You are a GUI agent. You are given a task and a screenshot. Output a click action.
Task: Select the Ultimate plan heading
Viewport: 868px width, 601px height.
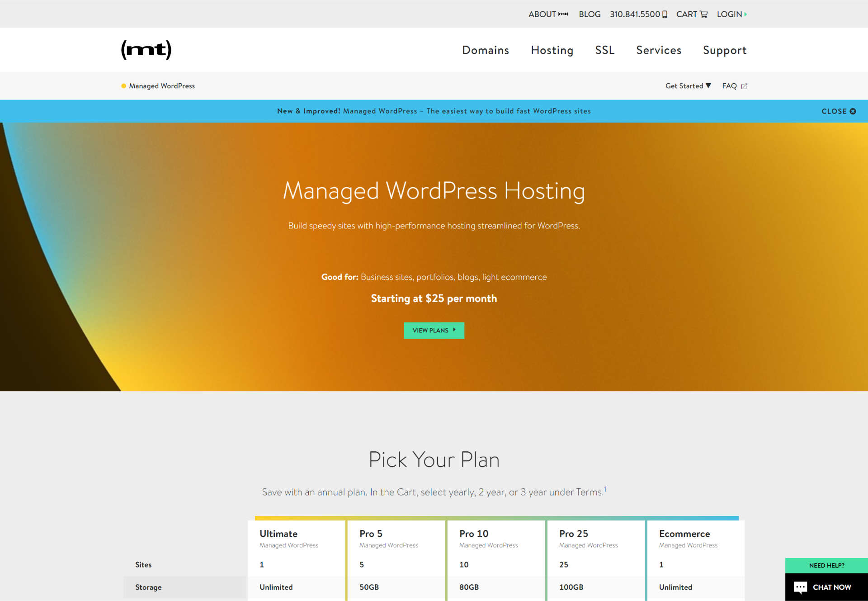tap(278, 534)
